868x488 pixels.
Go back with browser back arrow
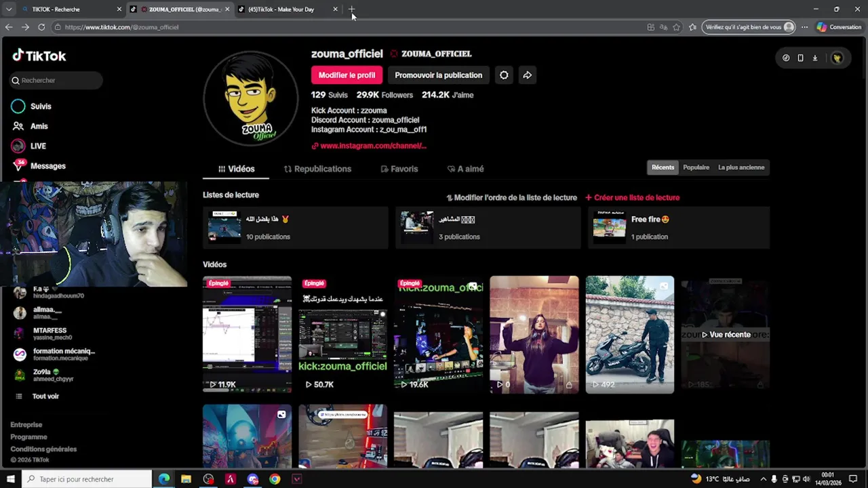pos(9,27)
